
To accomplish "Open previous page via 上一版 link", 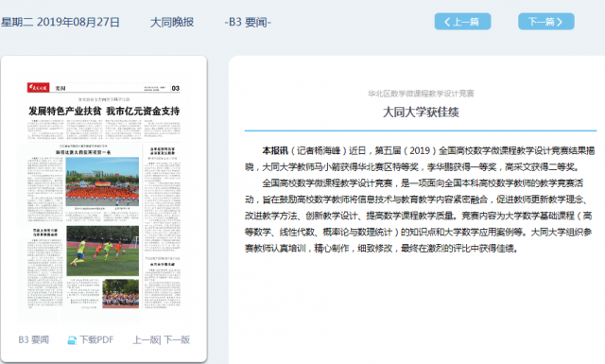I will [x=146, y=339].
